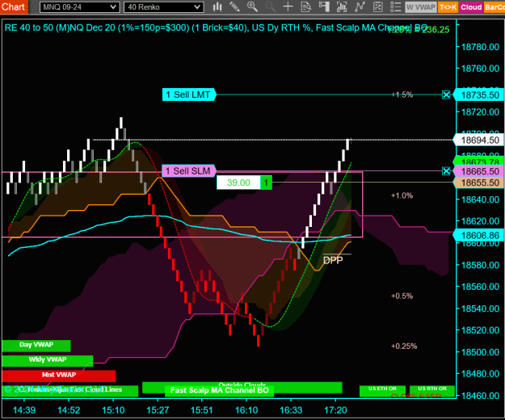Click the US ETH OR button
This screenshot has height=420, width=505.
click(383, 391)
